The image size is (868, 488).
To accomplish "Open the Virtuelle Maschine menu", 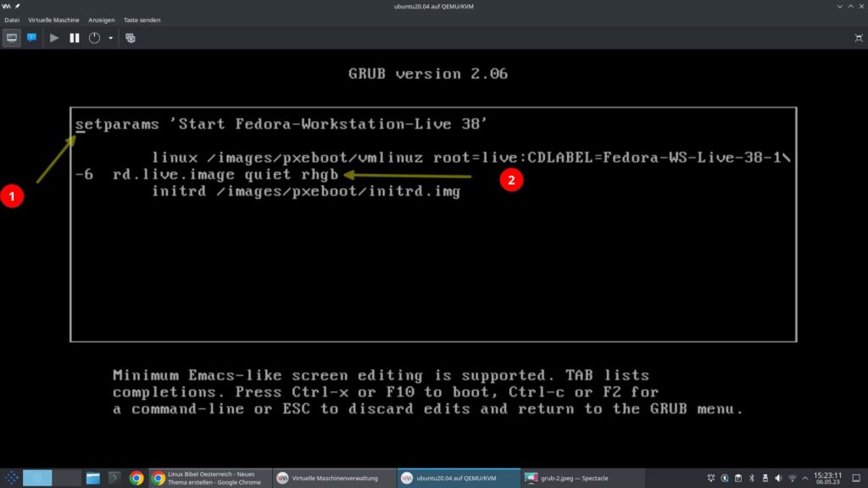I will 53,20.
